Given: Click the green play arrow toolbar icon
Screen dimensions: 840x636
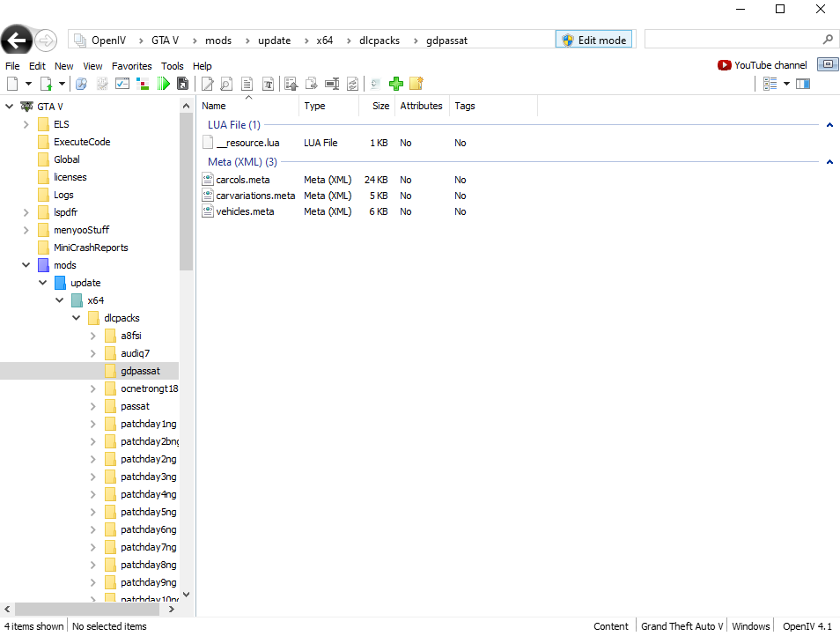Looking at the screenshot, I should point(163,84).
